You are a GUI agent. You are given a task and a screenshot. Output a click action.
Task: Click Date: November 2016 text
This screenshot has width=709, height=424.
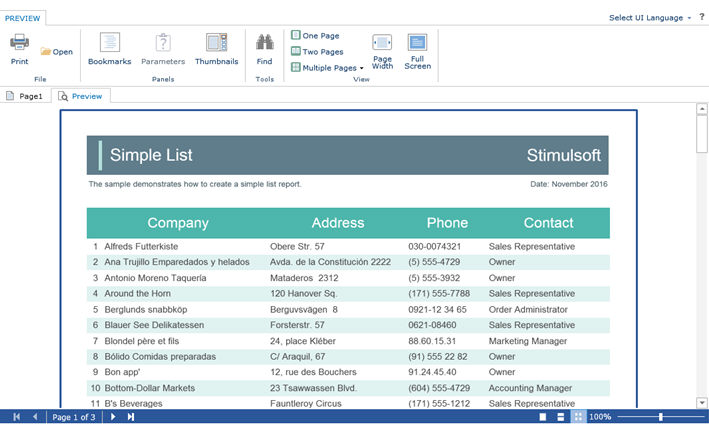point(569,184)
